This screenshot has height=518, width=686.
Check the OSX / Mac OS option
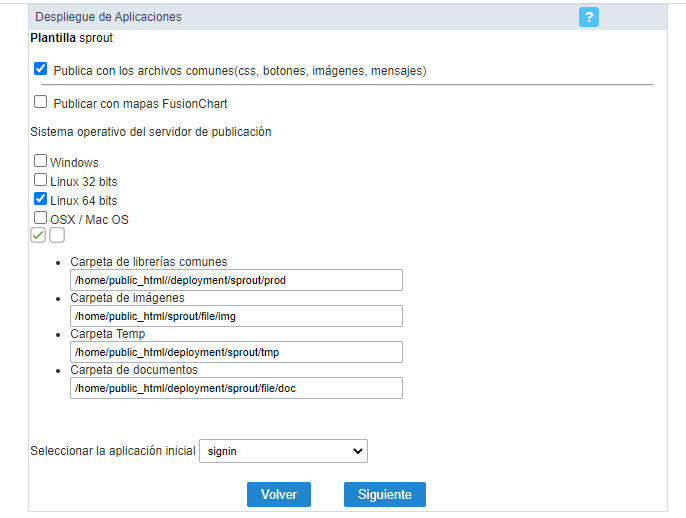(40, 218)
